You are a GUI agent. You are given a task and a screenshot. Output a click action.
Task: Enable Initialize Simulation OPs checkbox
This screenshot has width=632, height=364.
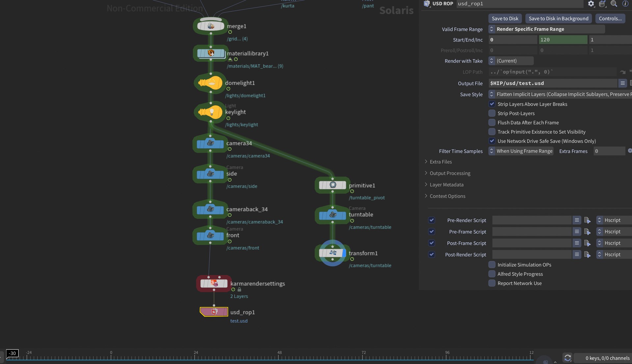492,265
